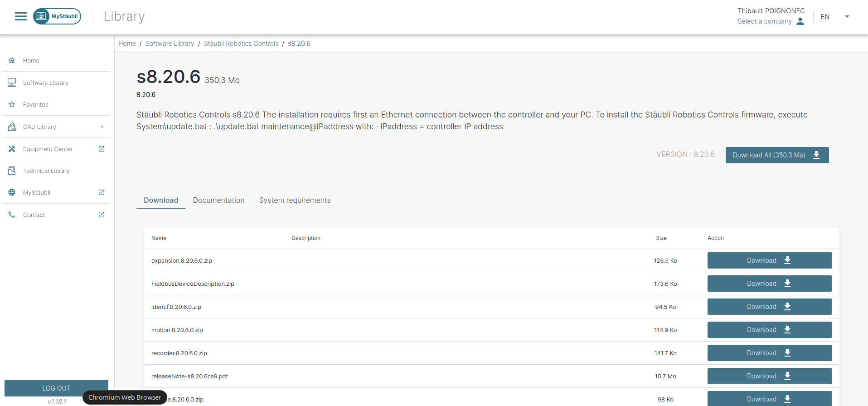Click releaseNote-s8.20.6cs9.pdf file name
Image resolution: width=868 pixels, height=406 pixels.
coord(189,377)
